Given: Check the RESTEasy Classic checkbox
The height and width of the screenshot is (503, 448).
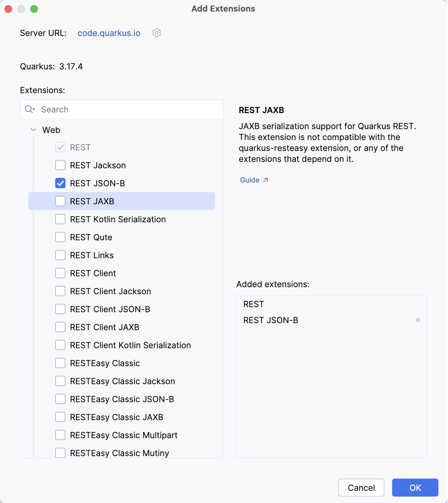Looking at the screenshot, I should [60, 363].
